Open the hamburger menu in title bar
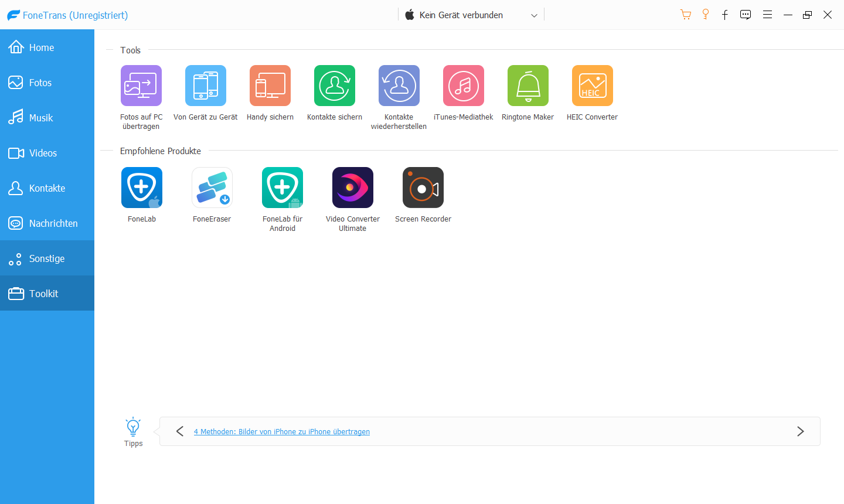844x504 pixels. pyautogui.click(x=767, y=15)
